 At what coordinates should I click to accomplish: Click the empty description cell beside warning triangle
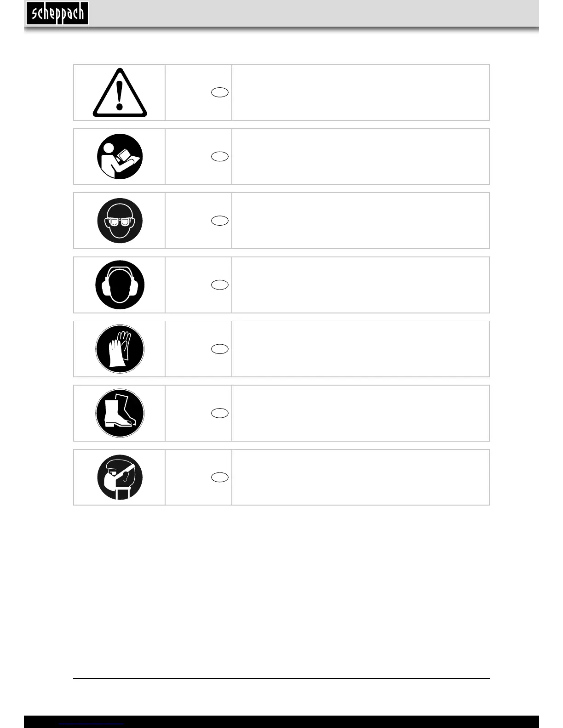point(361,92)
